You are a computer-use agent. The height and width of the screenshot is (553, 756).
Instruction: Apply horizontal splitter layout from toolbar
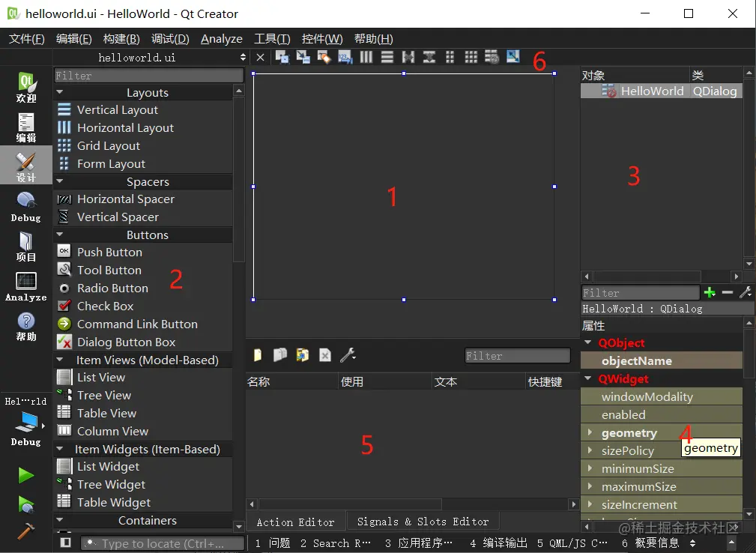click(408, 57)
